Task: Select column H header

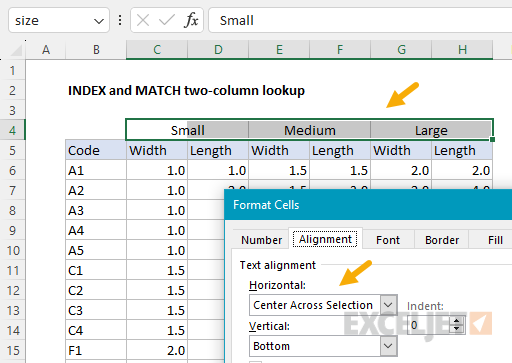Action: click(x=462, y=50)
